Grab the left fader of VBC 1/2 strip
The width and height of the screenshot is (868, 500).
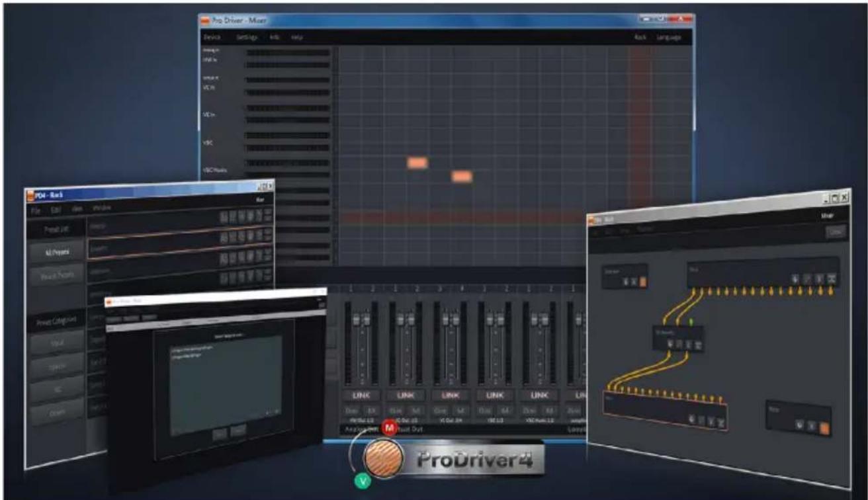pos(490,321)
